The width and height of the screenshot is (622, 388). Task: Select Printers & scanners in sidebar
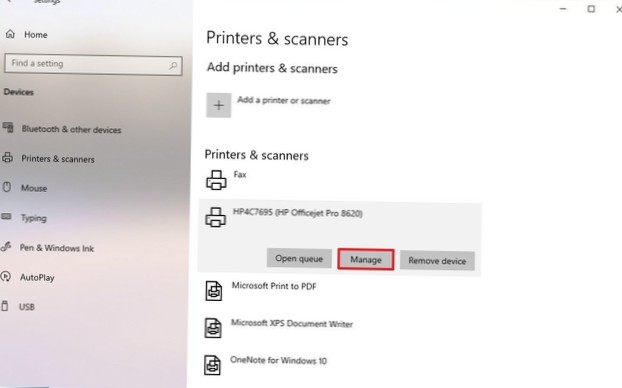click(58, 159)
